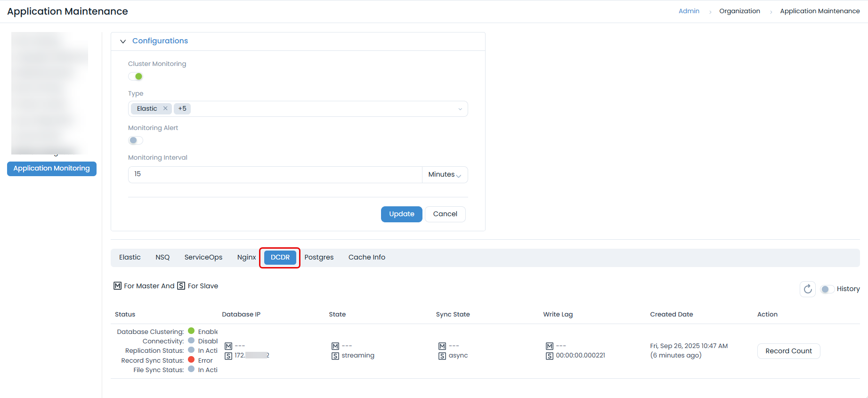The image size is (868, 398).
Task: Click the Slave icon in Database IP column
Action: [x=228, y=356]
